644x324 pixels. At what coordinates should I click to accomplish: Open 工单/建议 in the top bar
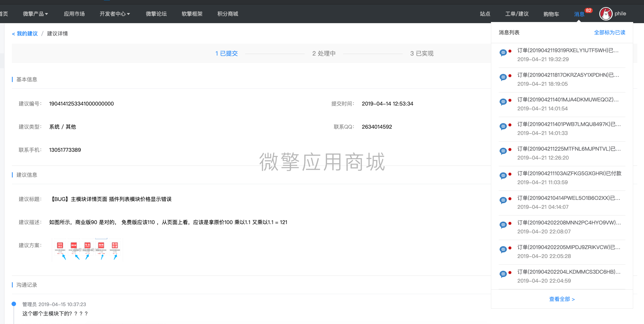tap(517, 14)
